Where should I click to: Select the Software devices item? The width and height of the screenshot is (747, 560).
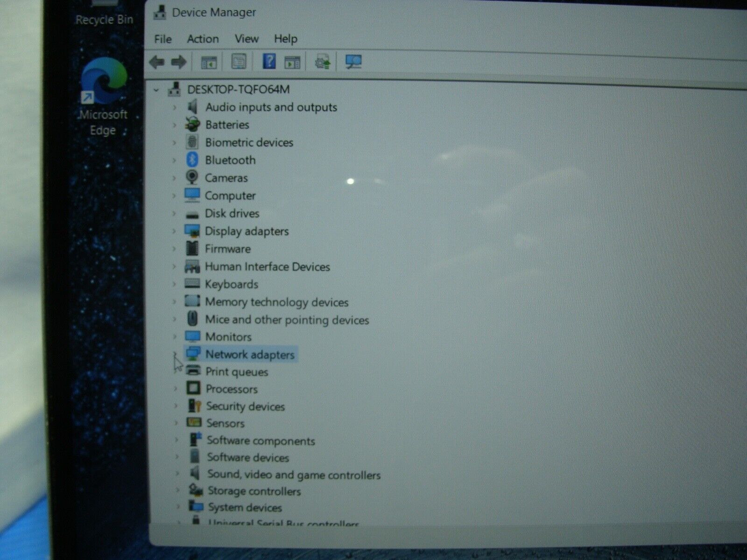pyautogui.click(x=248, y=457)
